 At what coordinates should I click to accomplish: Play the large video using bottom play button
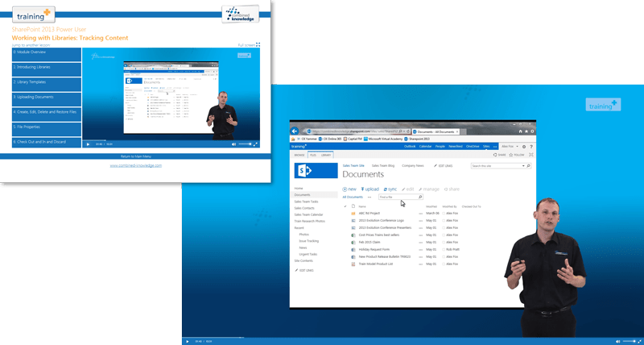(188, 341)
